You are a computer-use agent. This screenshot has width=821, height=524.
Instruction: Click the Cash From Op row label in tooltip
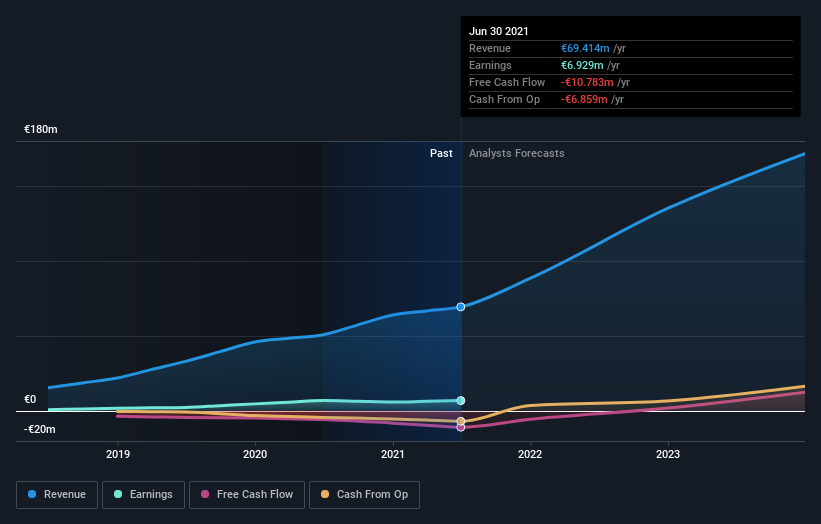pos(504,99)
